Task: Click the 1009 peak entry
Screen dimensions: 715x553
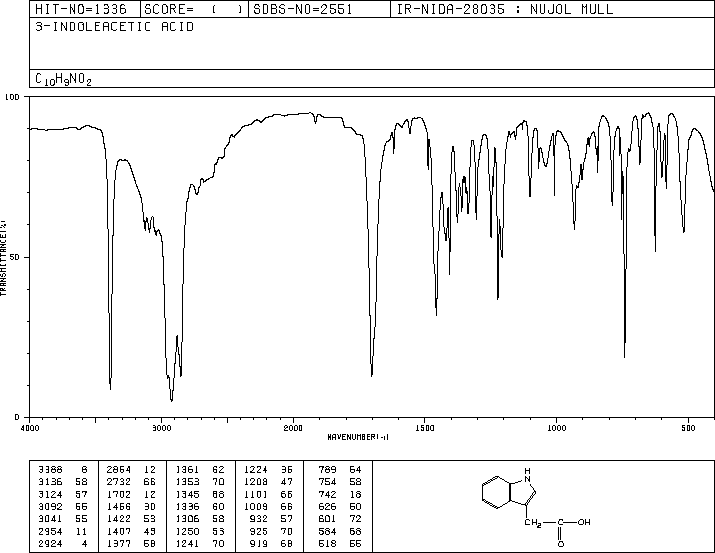Action: tap(268, 506)
